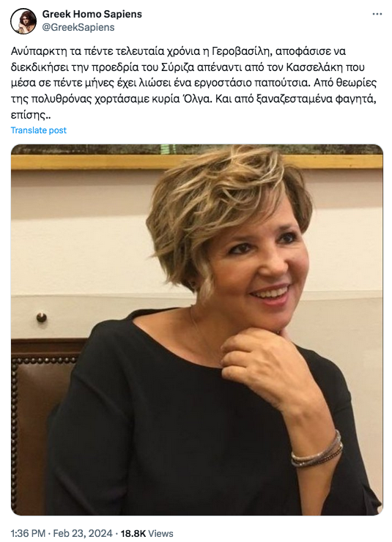Visit the @GreekSapiens handle link
The height and width of the screenshot is (542, 392).
pyautogui.click(x=78, y=27)
